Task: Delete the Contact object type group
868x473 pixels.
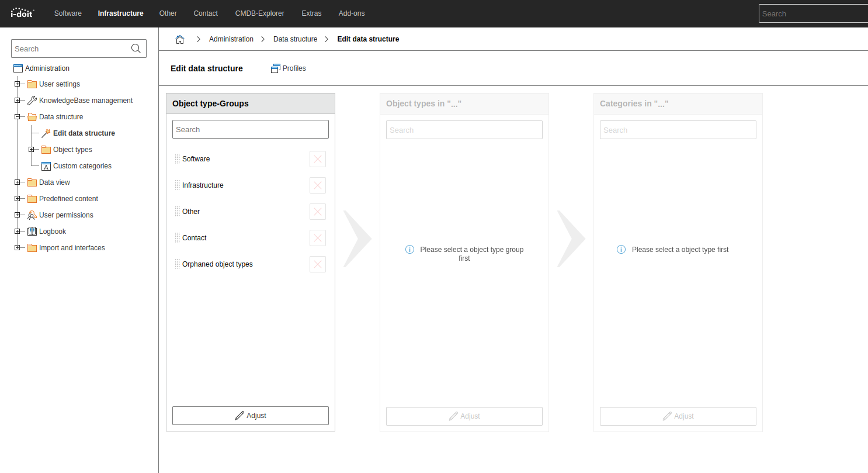Action: pyautogui.click(x=318, y=238)
